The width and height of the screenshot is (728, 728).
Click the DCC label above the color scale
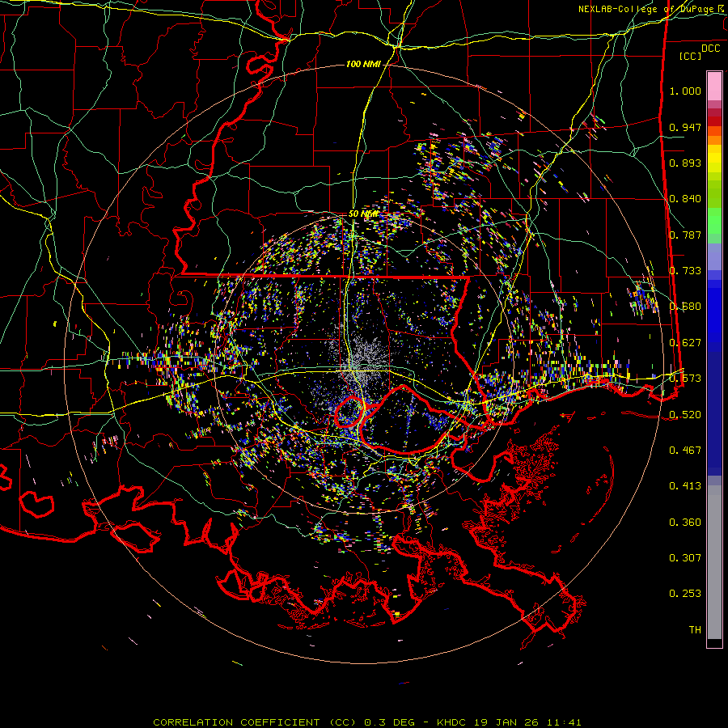click(x=711, y=49)
